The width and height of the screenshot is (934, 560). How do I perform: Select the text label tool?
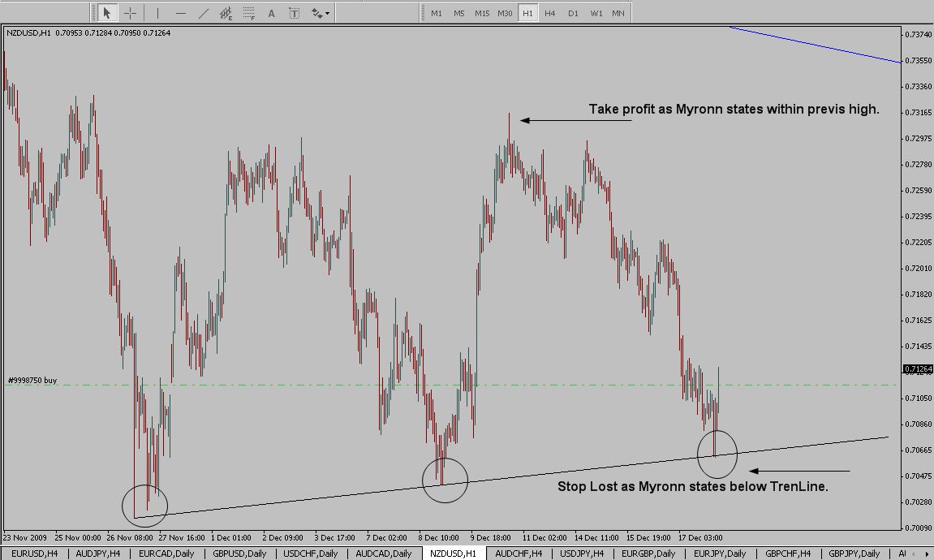294,13
